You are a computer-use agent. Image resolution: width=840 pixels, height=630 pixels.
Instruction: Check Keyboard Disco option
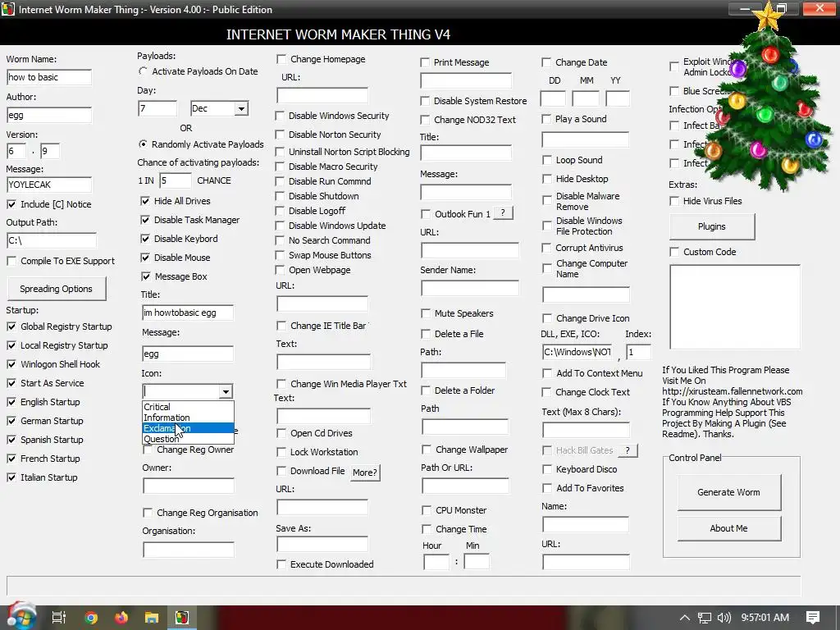[547, 469]
